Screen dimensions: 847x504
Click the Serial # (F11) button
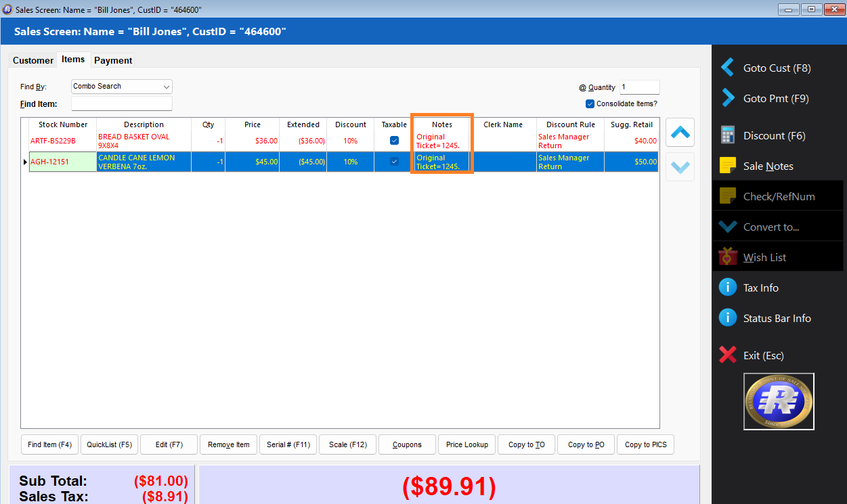click(x=288, y=444)
